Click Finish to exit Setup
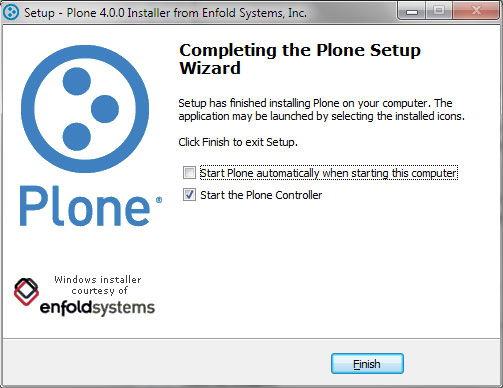 [x=367, y=364]
